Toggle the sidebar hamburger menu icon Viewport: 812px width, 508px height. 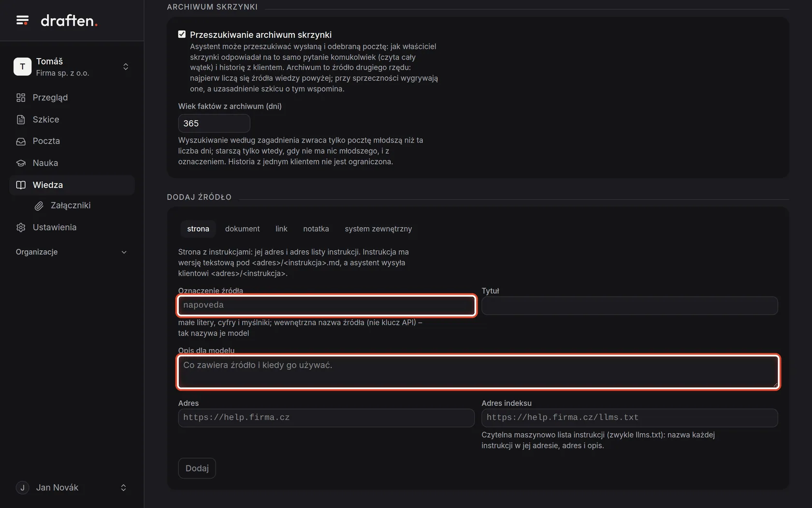(x=22, y=20)
